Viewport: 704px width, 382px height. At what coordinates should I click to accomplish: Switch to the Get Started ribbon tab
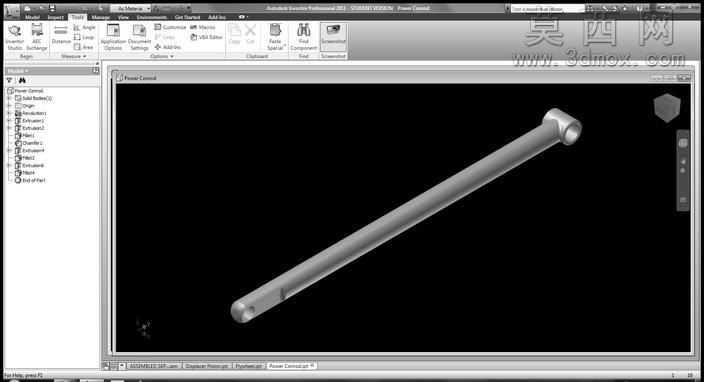click(x=187, y=17)
